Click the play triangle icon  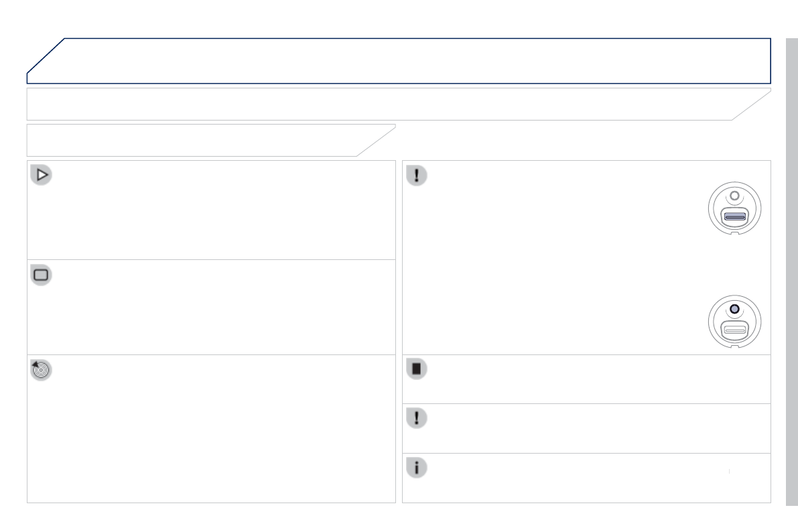pyautogui.click(x=42, y=176)
